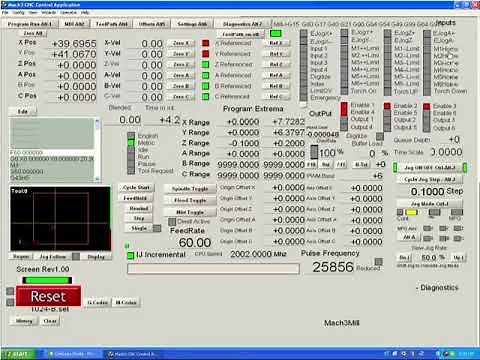Toggle Jog ON/OFF Ctrl-Alt-J button
Viewport: 480px width, 360px height.
pos(430,167)
